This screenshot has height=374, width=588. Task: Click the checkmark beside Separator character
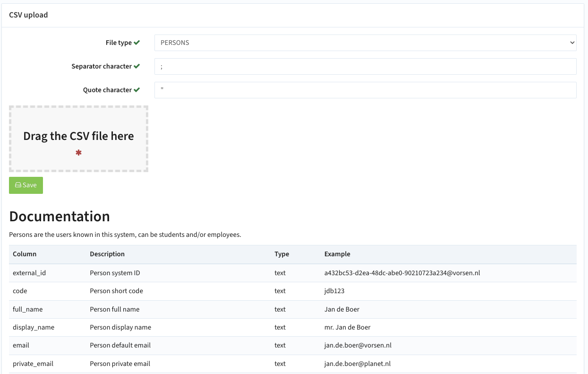(137, 66)
